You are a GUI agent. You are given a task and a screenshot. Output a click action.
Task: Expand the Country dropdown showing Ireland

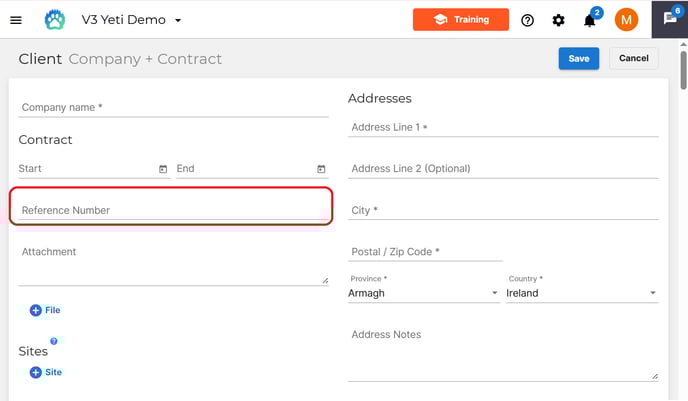582,293
